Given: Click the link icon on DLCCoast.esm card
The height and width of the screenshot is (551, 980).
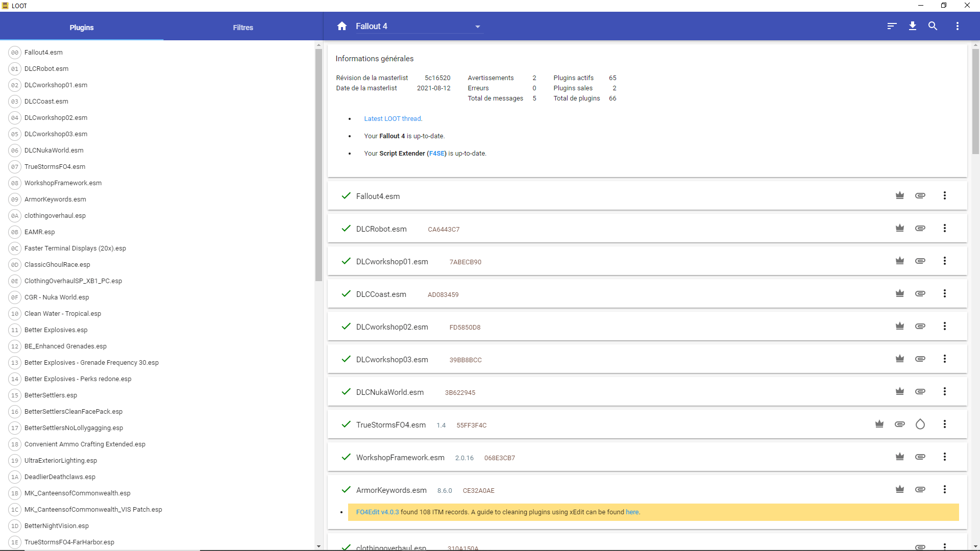Looking at the screenshot, I should pyautogui.click(x=920, y=293).
